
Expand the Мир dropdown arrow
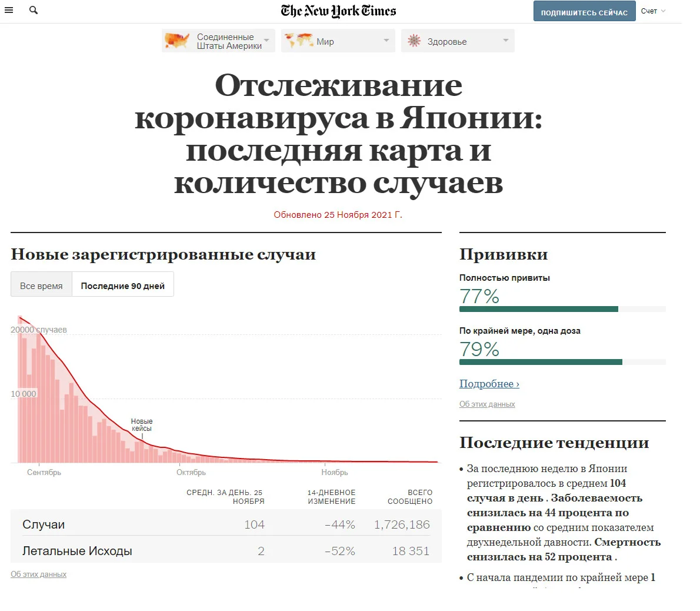pyautogui.click(x=386, y=40)
